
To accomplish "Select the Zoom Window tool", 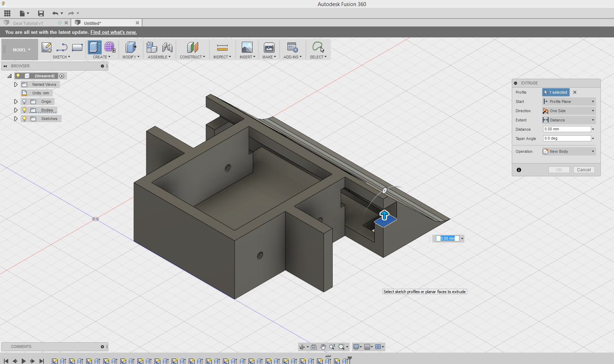I will 342,347.
